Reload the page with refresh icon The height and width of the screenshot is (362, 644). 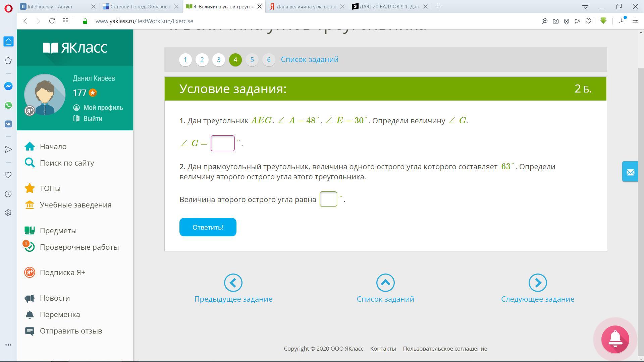(x=52, y=21)
